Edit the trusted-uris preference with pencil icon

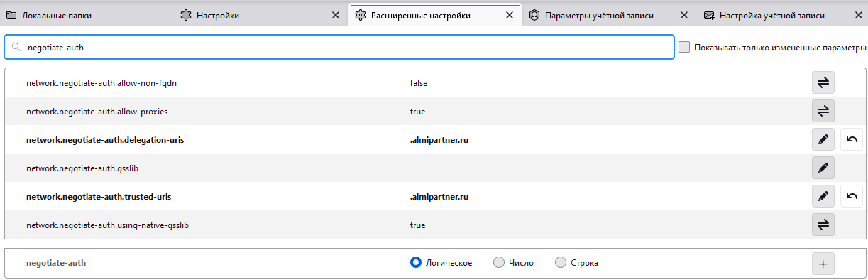pyautogui.click(x=823, y=197)
